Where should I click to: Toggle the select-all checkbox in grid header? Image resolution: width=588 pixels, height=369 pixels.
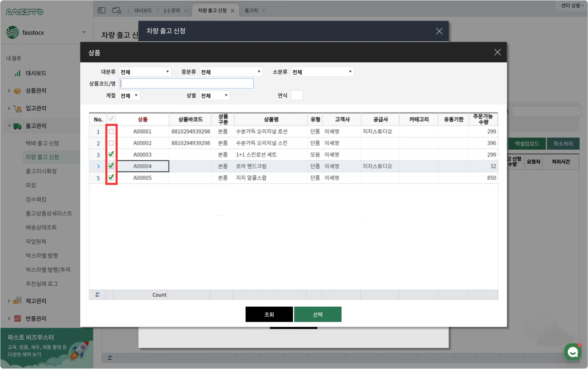[111, 119]
